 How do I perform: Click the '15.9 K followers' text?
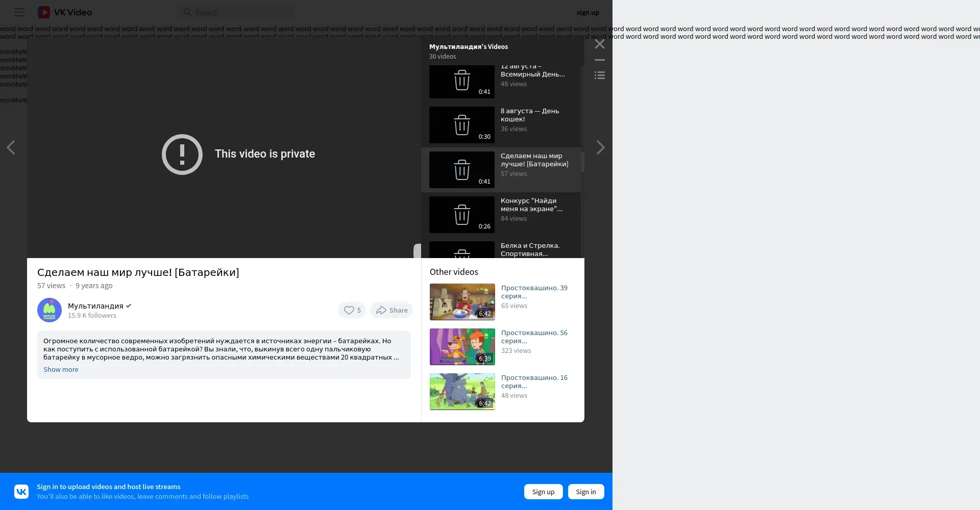[x=92, y=316]
